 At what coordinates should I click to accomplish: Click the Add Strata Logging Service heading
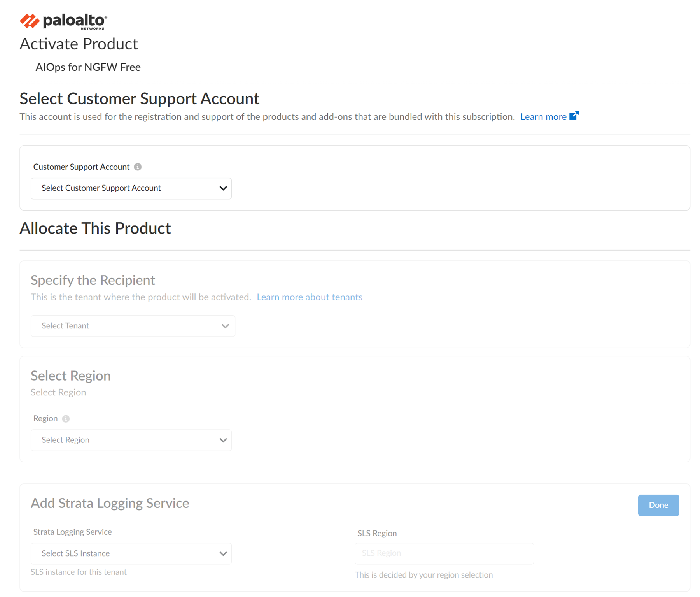pos(110,503)
